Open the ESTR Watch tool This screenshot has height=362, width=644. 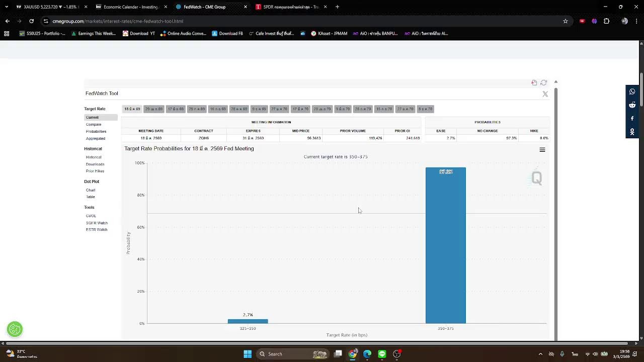[x=97, y=230]
